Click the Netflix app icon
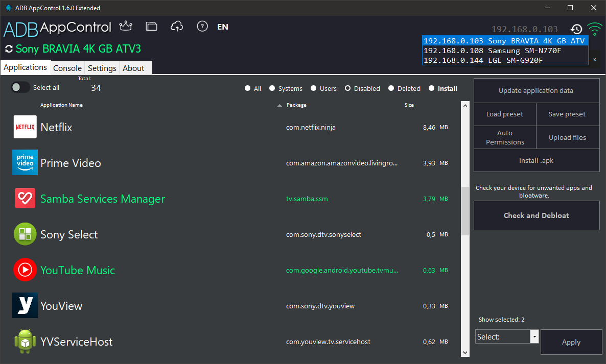The height and width of the screenshot is (364, 606). coord(25,127)
